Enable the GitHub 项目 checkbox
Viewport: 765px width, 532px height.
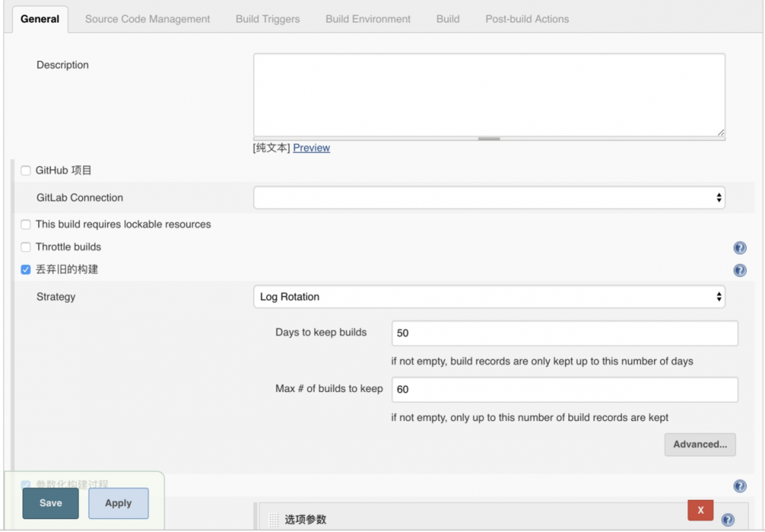coord(25,170)
